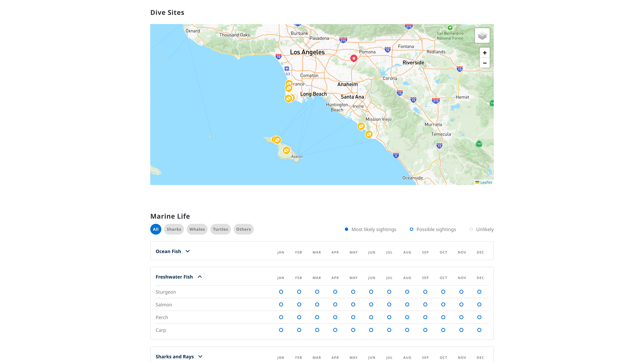Click the dive marker near Mission Viejo

tap(361, 126)
